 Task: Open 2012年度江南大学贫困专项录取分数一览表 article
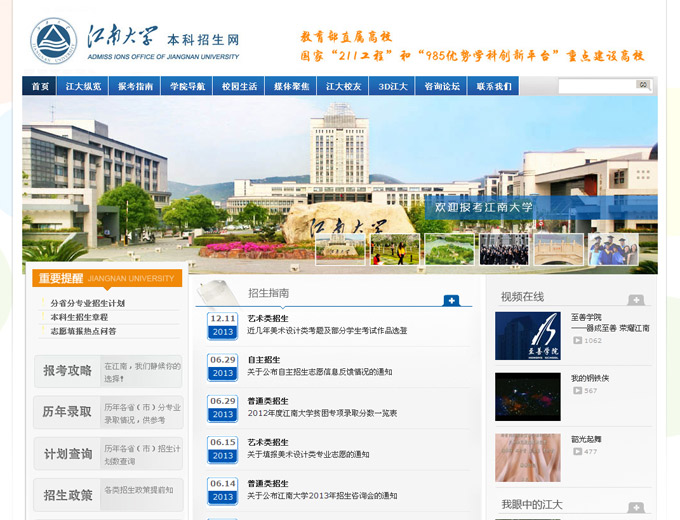pos(322,413)
